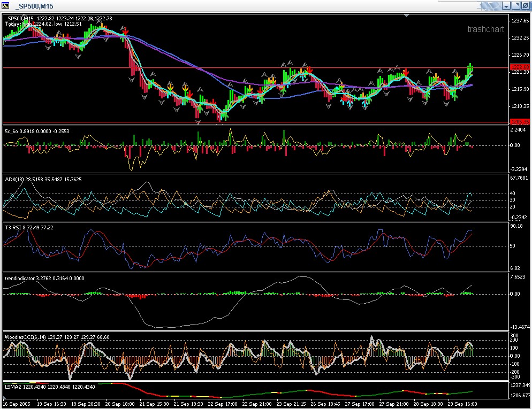
Task: Click the -3.2294 value on 5c_6o scale
Action: click(x=519, y=169)
